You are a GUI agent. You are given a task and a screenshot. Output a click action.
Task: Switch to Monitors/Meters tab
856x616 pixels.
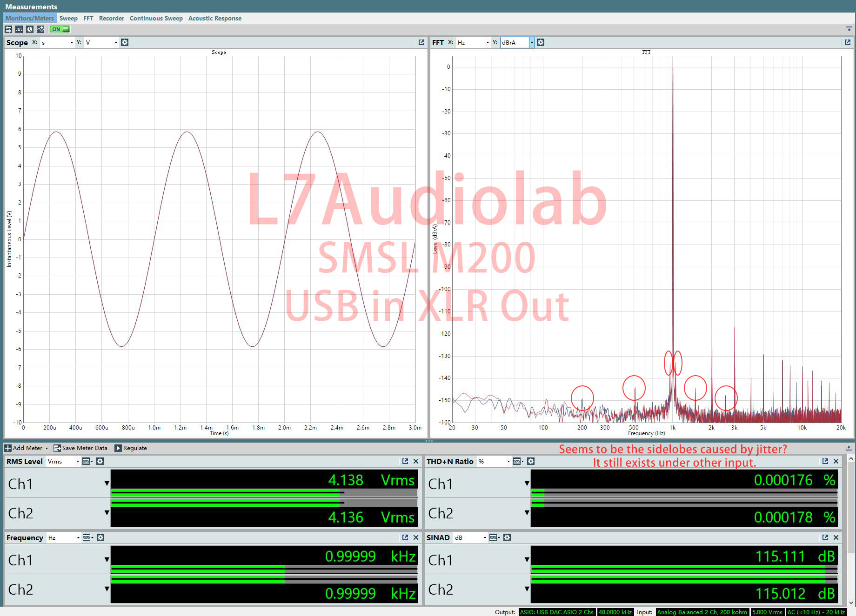pos(30,18)
